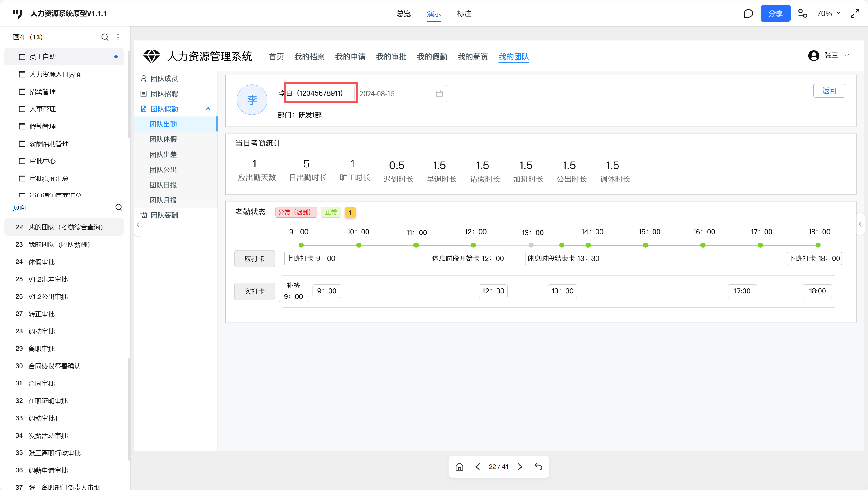Open the 70% zoom dropdown
This screenshot has width=868, height=490.
coord(829,13)
